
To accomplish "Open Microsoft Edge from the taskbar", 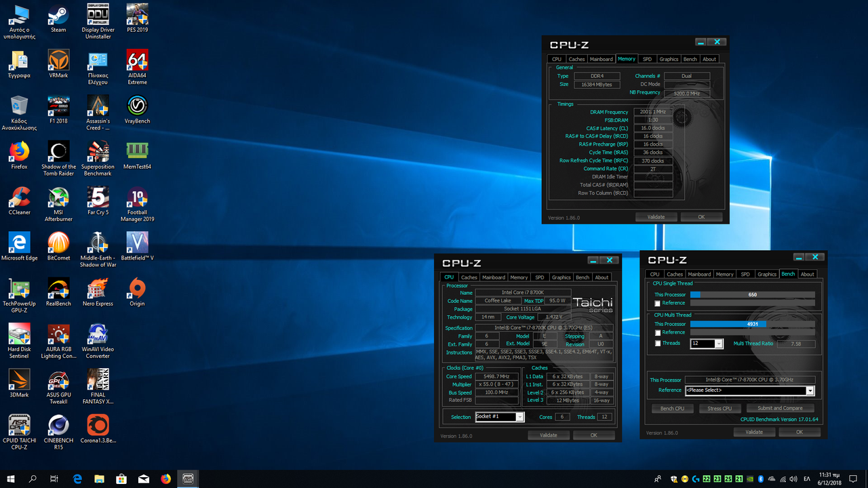I will (77, 479).
